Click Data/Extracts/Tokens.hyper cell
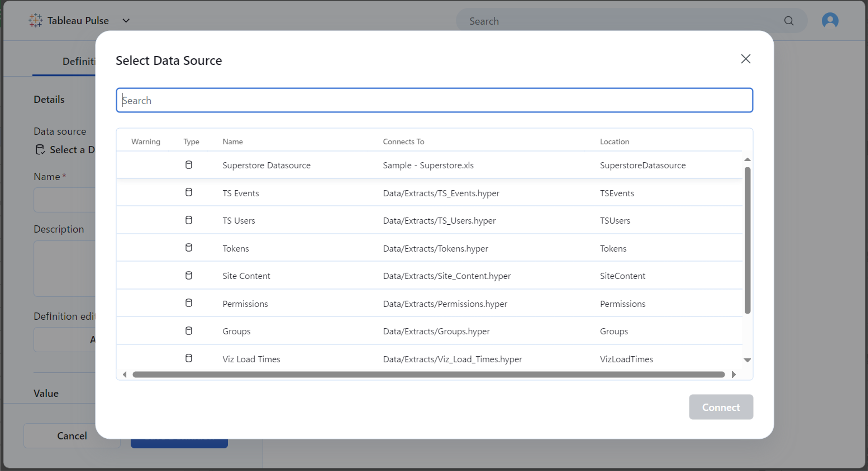The width and height of the screenshot is (868, 471). click(x=435, y=248)
